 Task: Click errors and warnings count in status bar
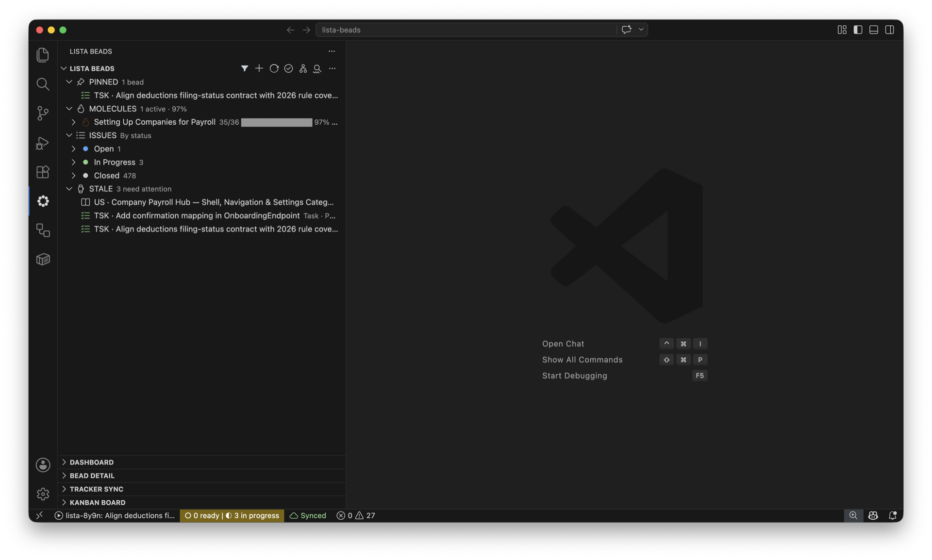(355, 515)
